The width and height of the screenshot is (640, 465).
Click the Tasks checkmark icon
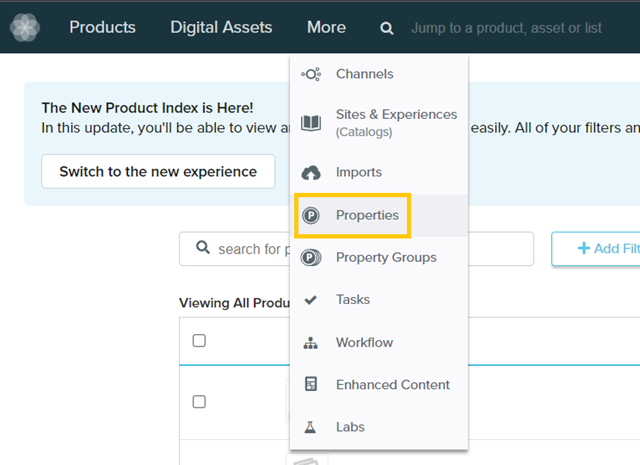[311, 300]
